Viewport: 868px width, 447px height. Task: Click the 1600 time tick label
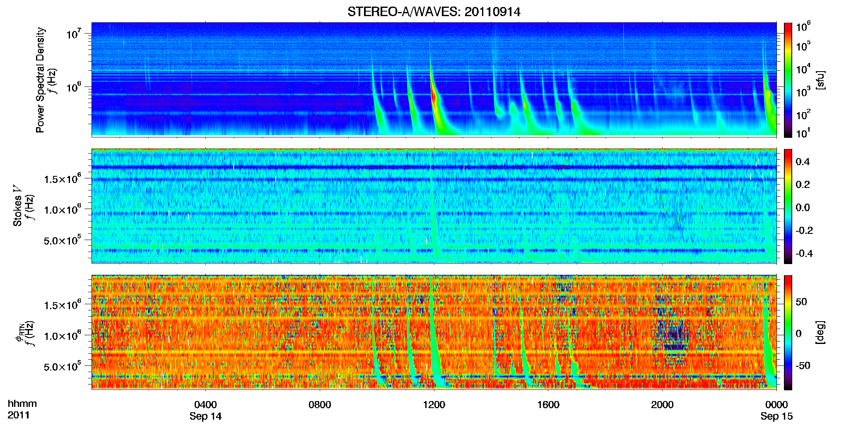click(548, 404)
